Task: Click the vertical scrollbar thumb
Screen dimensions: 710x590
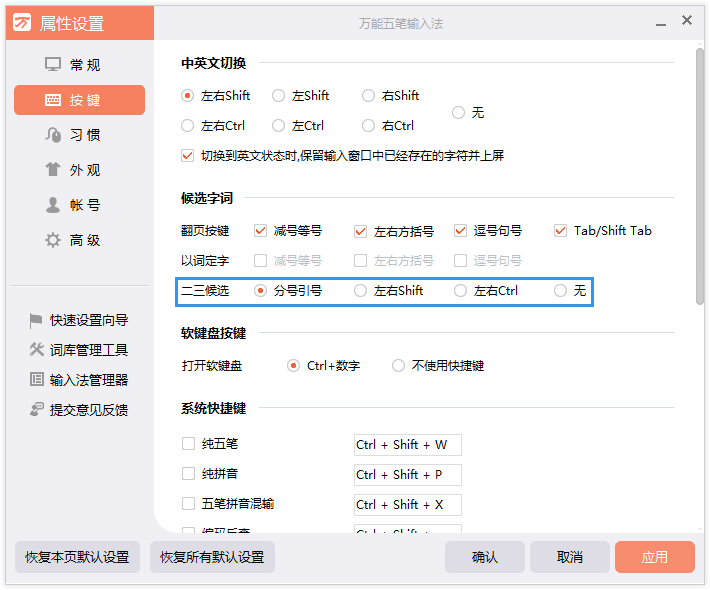Action: pyautogui.click(x=700, y=177)
